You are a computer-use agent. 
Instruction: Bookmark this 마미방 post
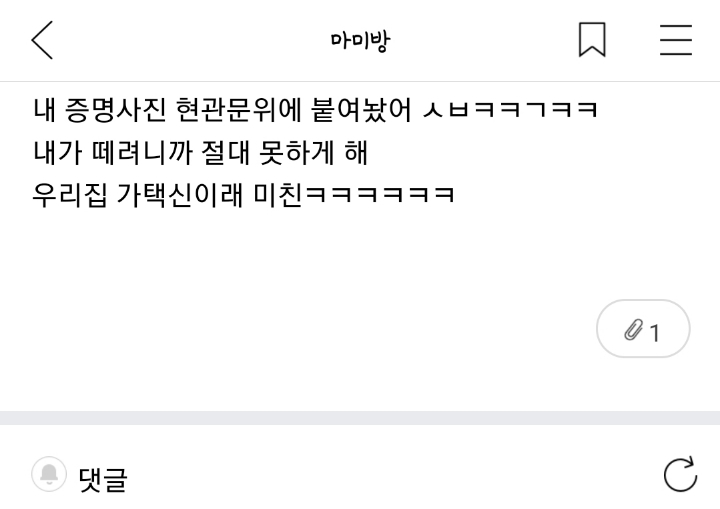592,40
